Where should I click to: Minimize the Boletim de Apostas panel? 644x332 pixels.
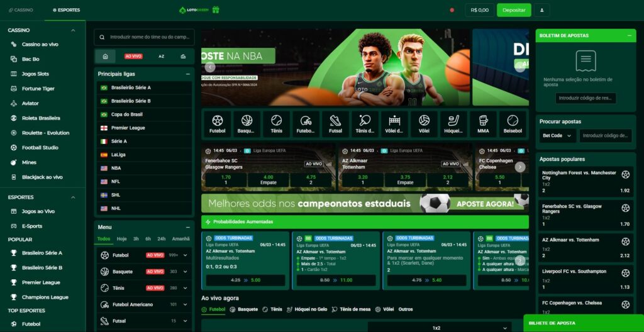[629, 36]
